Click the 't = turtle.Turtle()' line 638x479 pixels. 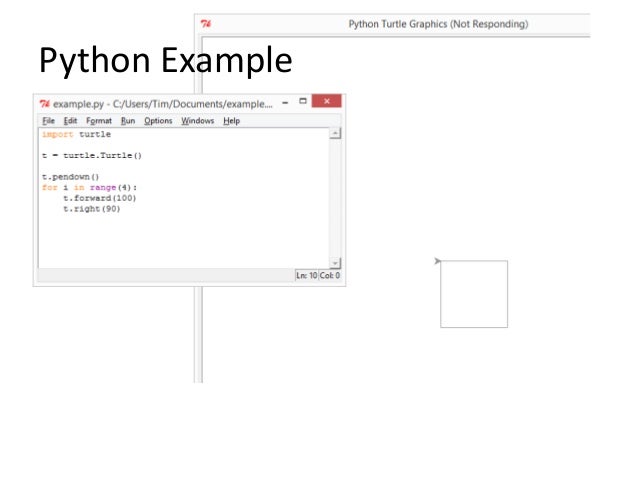[92, 155]
